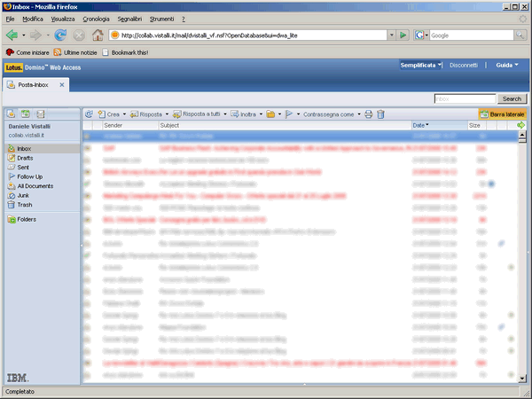Print the message using printer icon
Viewport: 532px width, 399px height.
pos(369,114)
